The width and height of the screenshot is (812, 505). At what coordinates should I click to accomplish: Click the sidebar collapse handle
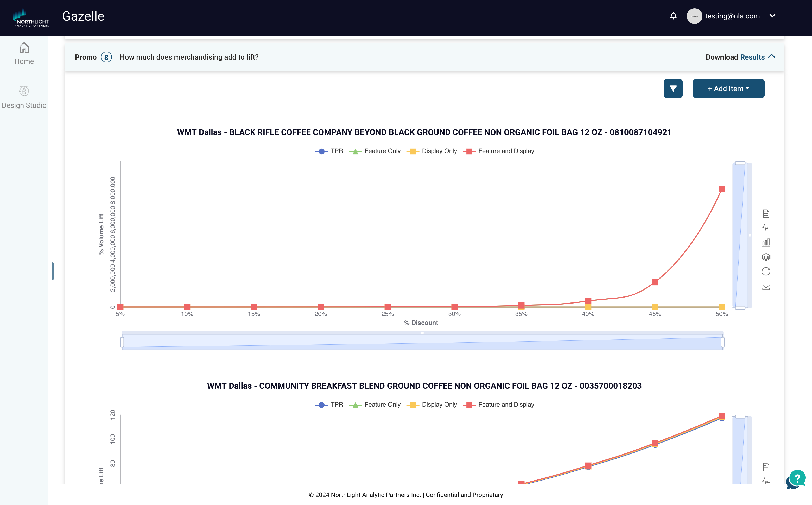click(x=52, y=271)
